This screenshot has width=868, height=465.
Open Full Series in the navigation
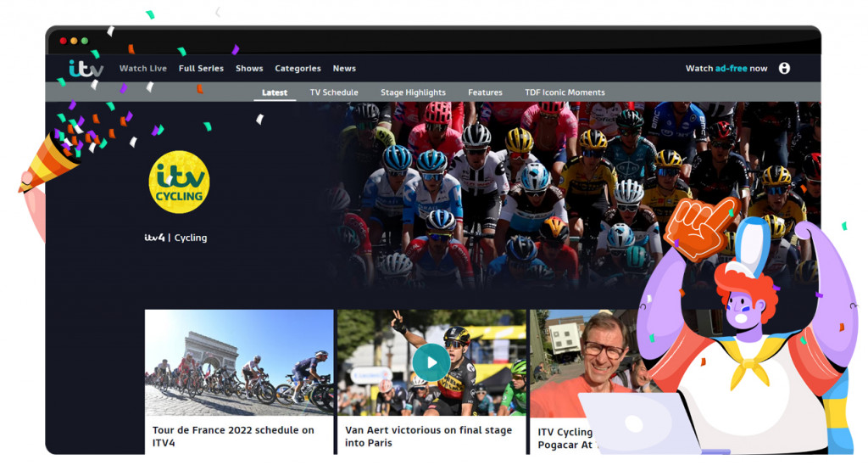[201, 68]
